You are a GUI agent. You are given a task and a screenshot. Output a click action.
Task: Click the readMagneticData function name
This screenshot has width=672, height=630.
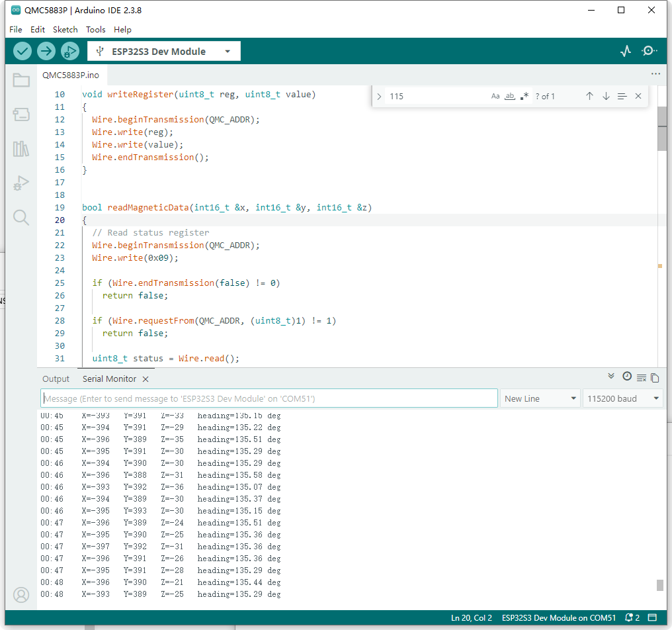click(148, 208)
